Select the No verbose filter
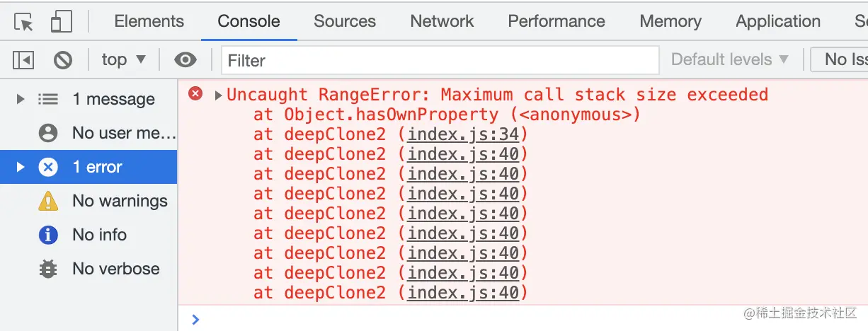Screen dimensions: 868x331 click(x=115, y=269)
